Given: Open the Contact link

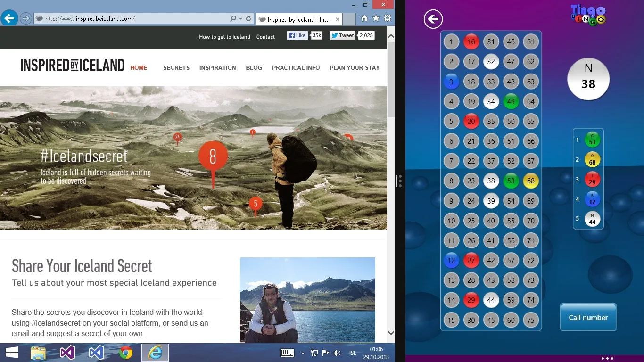Looking at the screenshot, I should (x=265, y=37).
